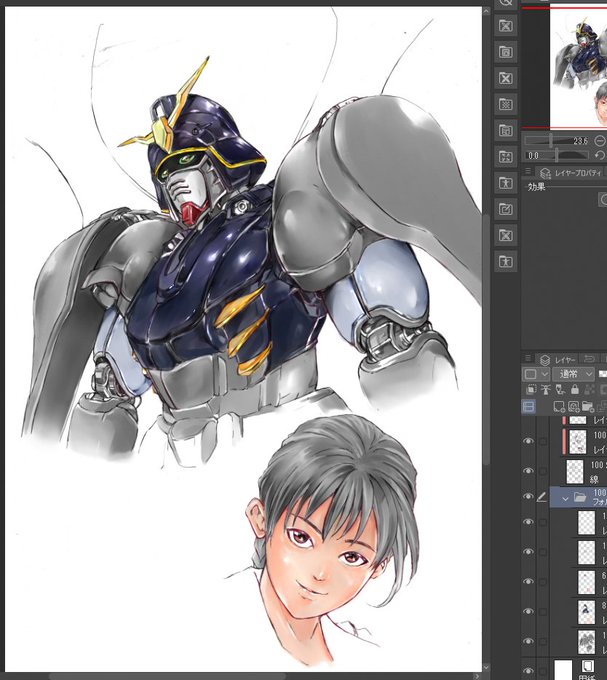
Task: Hide the 用紙 paper layer
Action: (x=528, y=673)
